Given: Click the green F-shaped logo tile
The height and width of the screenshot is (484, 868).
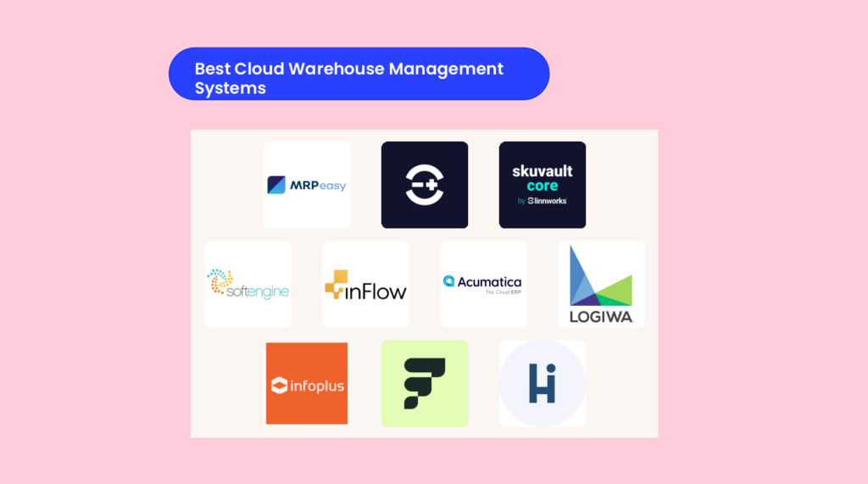Looking at the screenshot, I should (425, 384).
